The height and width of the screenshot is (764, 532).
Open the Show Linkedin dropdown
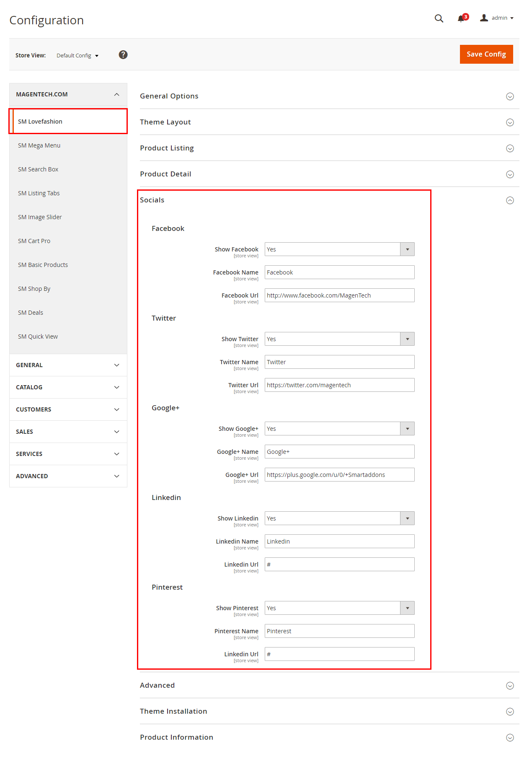[340, 518]
